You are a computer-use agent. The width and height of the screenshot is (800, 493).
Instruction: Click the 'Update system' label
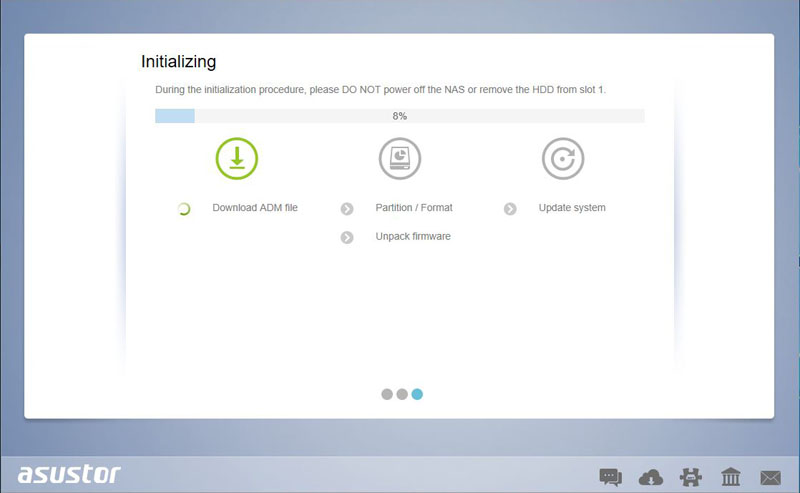(572, 208)
